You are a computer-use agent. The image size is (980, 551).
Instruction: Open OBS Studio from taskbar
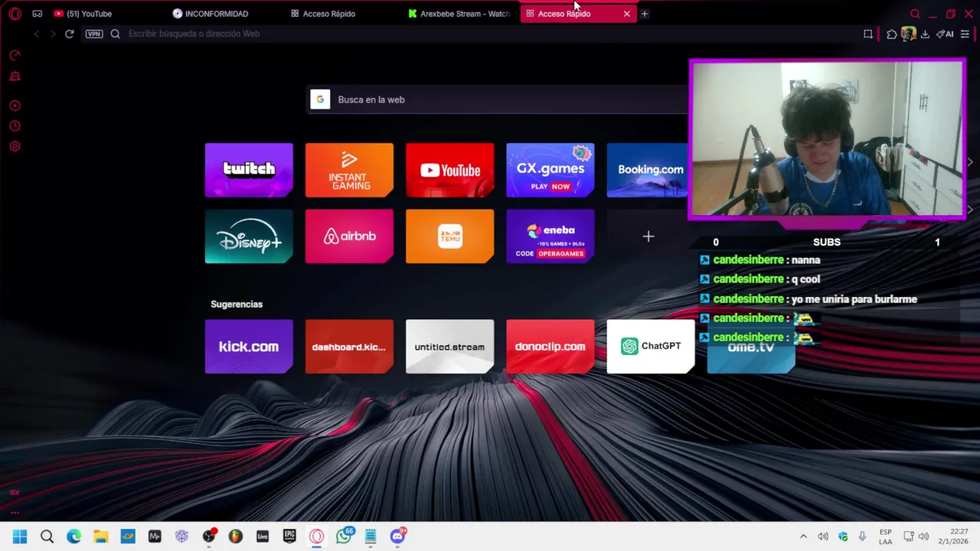tap(208, 536)
